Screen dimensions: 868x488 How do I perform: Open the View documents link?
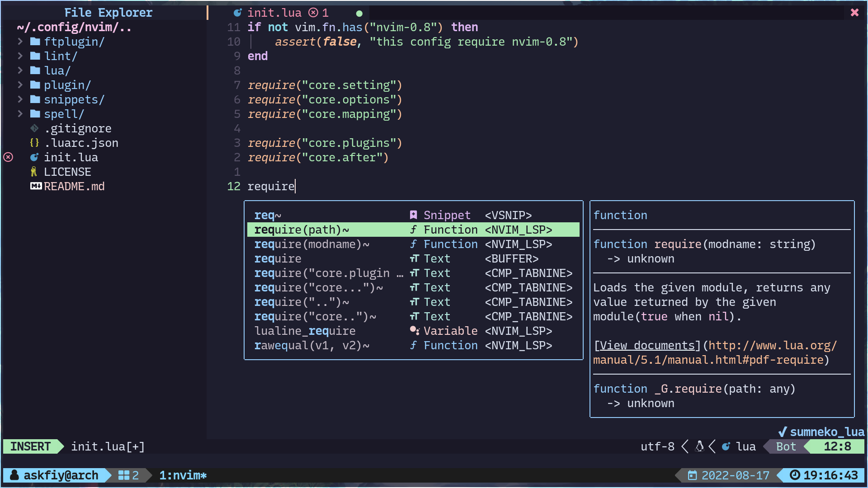tap(646, 346)
